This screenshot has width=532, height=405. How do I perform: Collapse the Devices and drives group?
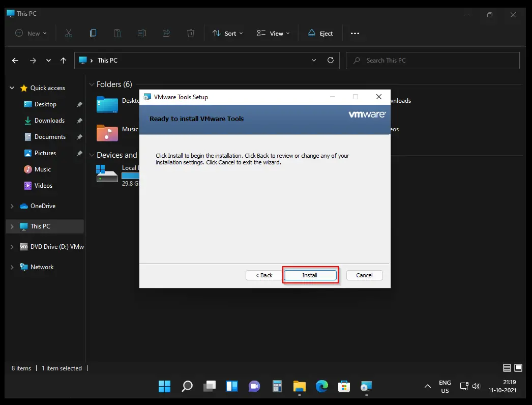[92, 155]
